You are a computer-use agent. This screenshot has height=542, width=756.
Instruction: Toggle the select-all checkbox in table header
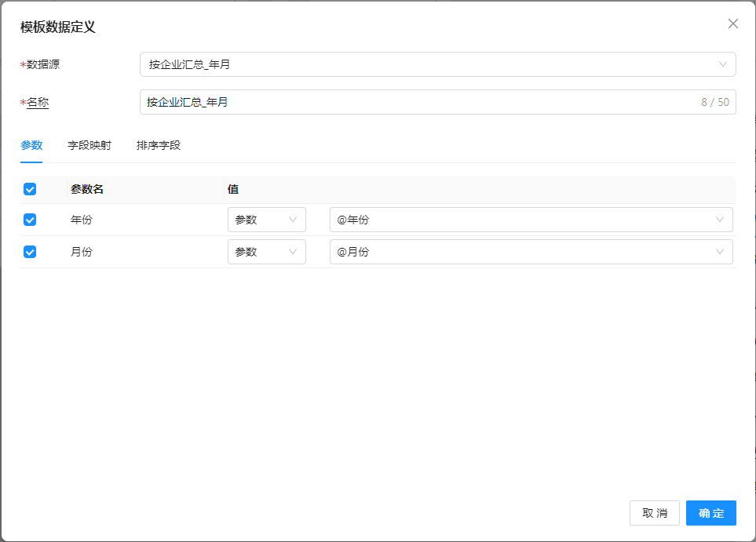30,189
